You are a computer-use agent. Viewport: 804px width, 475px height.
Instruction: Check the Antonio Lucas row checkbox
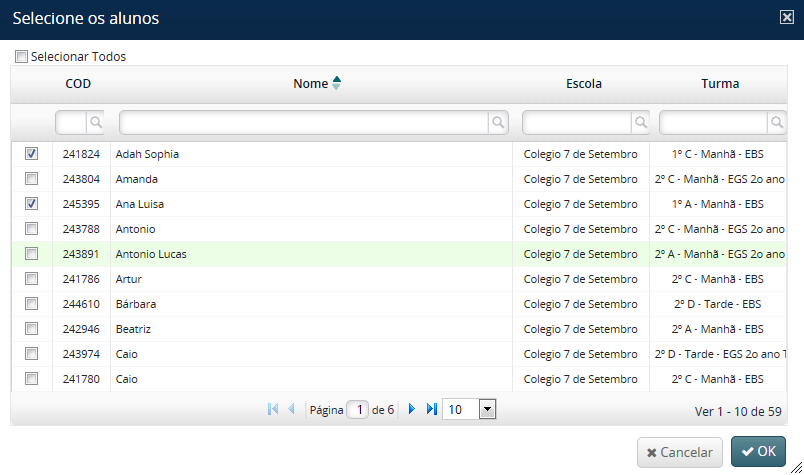(31, 254)
